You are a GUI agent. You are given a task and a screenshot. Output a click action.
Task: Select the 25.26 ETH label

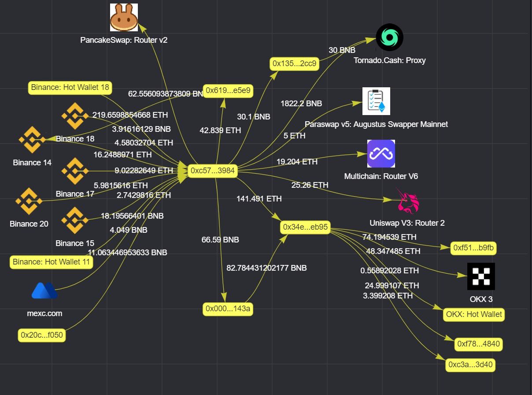[x=310, y=185]
